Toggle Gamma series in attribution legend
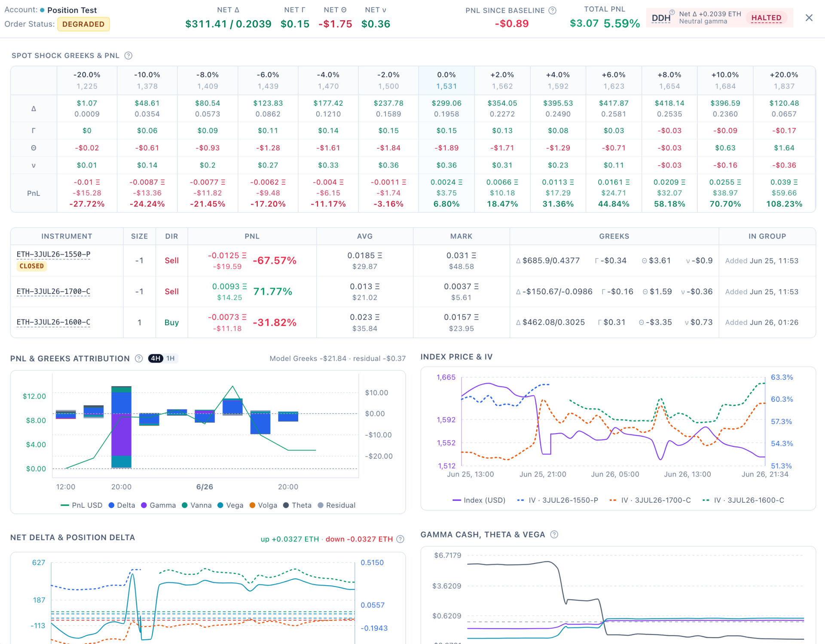 click(x=158, y=505)
